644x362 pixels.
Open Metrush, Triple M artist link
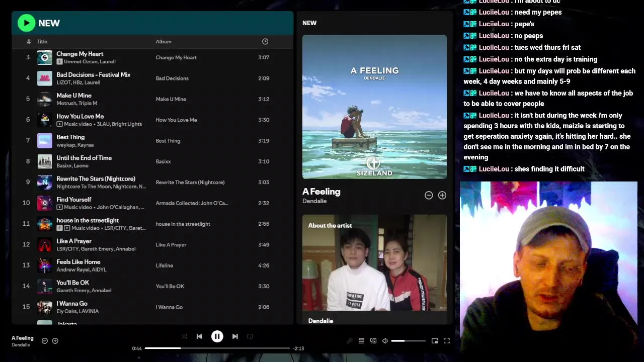pos(77,103)
